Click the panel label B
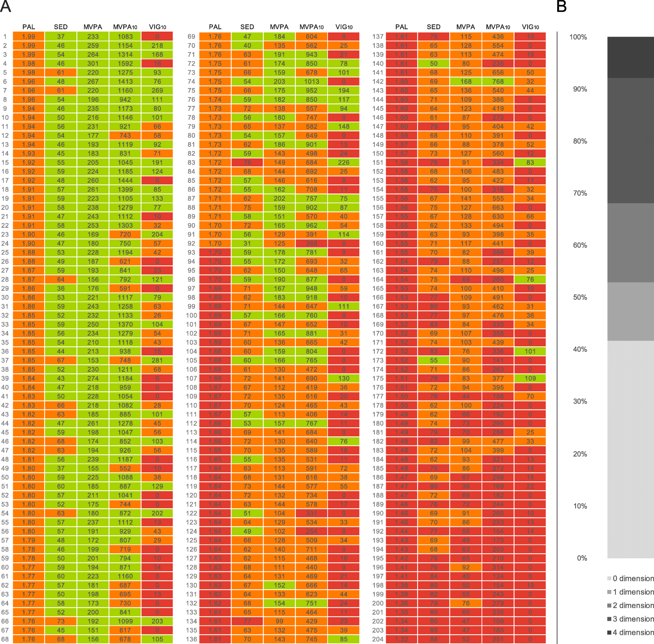The height and width of the screenshot is (644, 654). pyautogui.click(x=561, y=6)
